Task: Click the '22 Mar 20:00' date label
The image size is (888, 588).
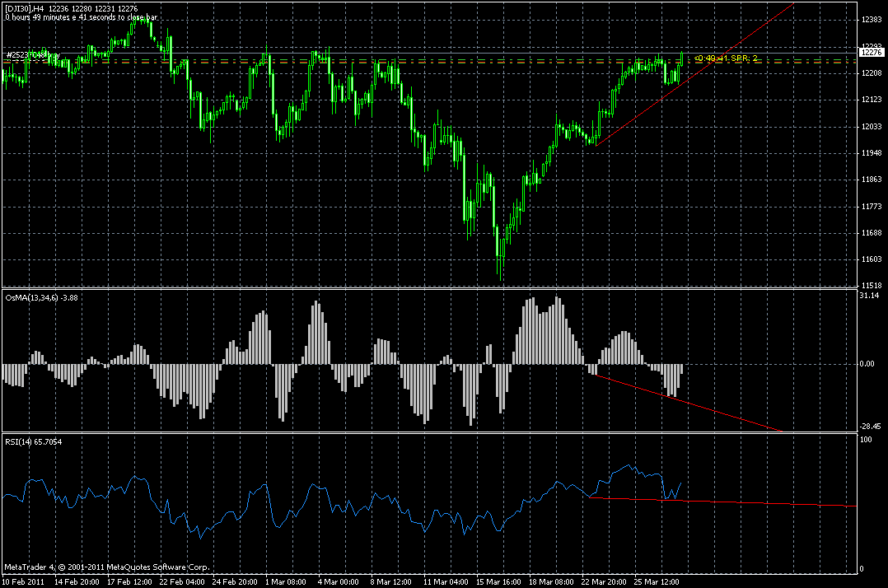Action: (604, 581)
